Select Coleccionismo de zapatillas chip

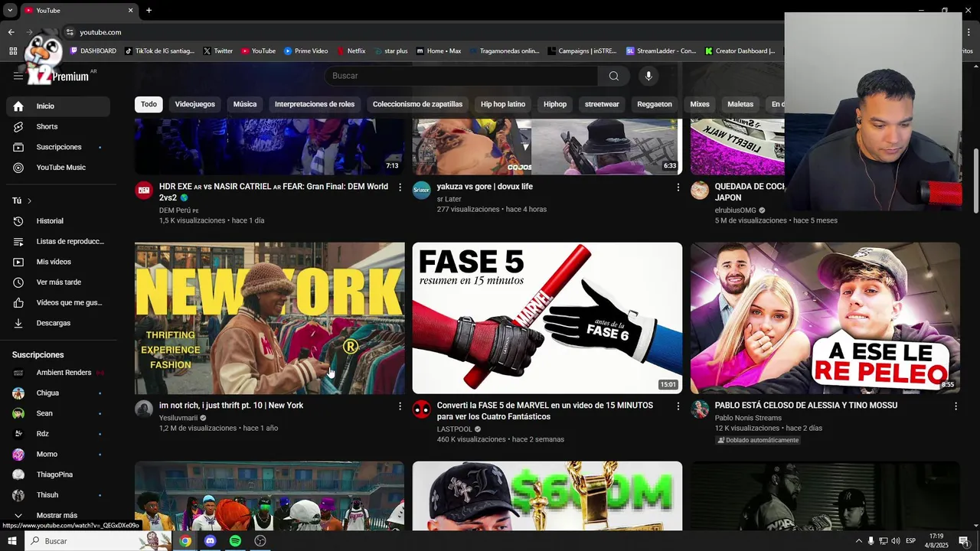point(417,104)
